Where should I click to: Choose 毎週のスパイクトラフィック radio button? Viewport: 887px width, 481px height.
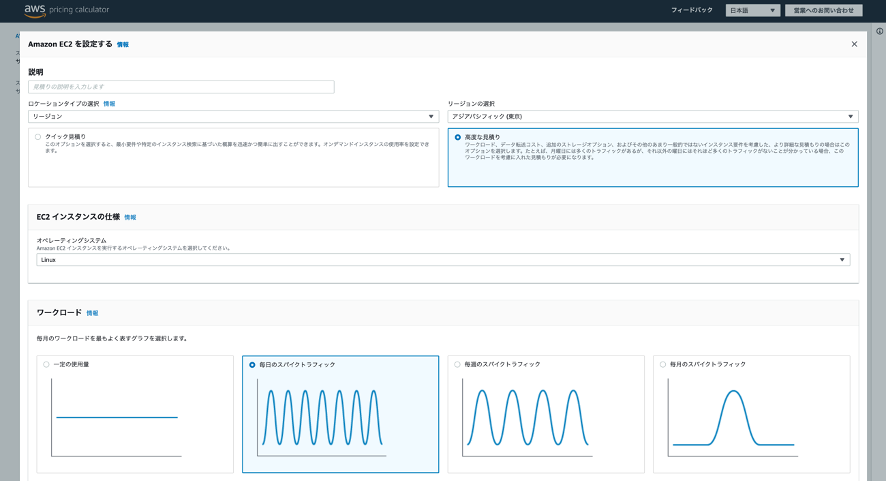(x=457, y=364)
